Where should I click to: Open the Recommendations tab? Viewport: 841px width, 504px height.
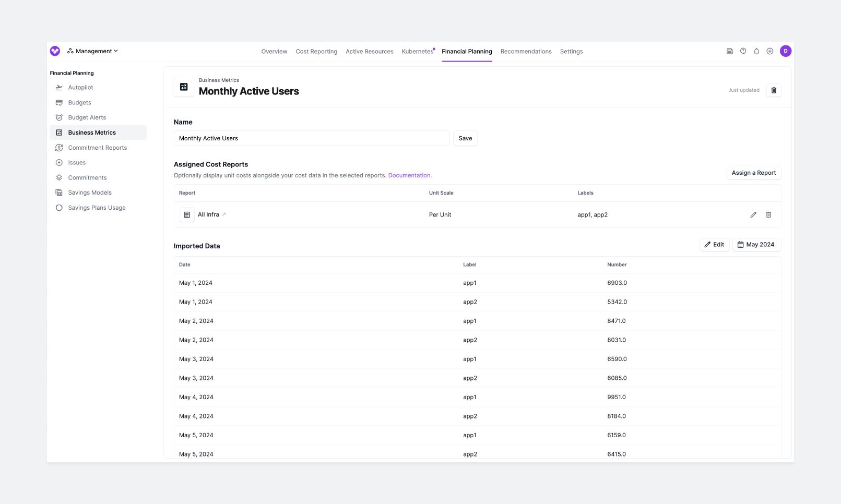[x=526, y=51]
